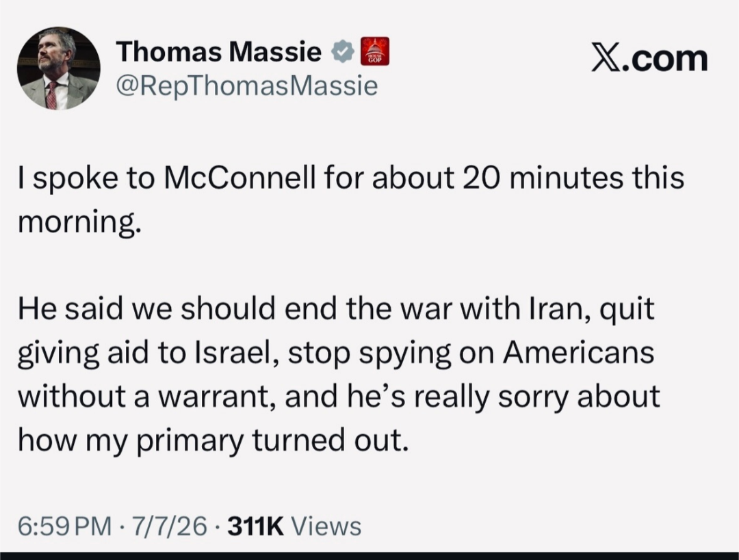Click the blue verified checkmark badge

tap(342, 51)
